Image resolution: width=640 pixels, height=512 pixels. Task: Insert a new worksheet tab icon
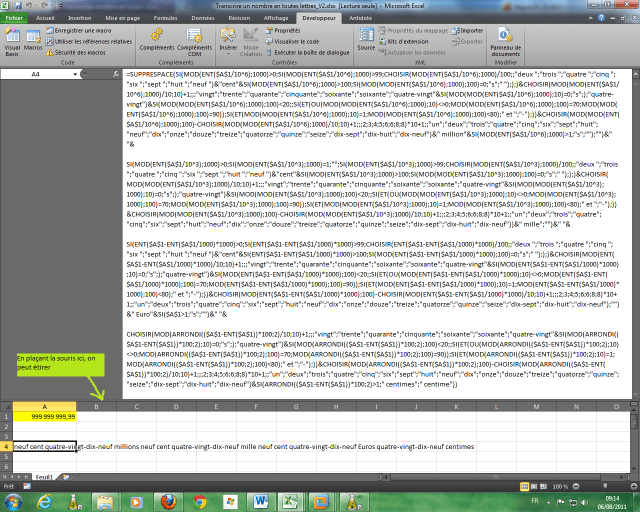[x=66, y=477]
